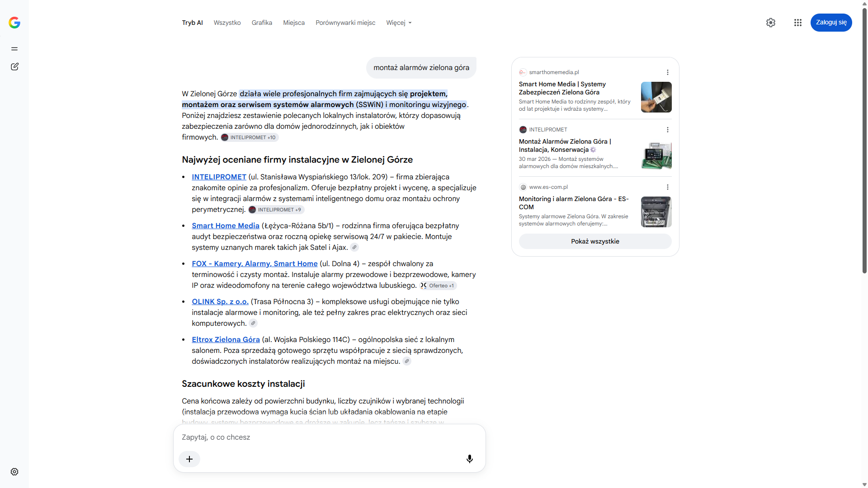
Task: Open the INTELIPROMET result thumbnail image
Action: click(656, 155)
